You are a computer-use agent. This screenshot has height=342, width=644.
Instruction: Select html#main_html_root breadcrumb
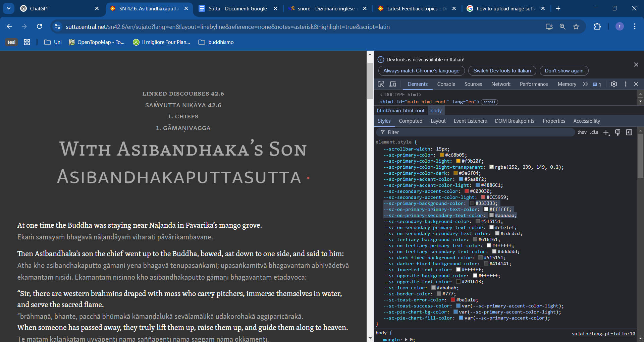tap(400, 111)
